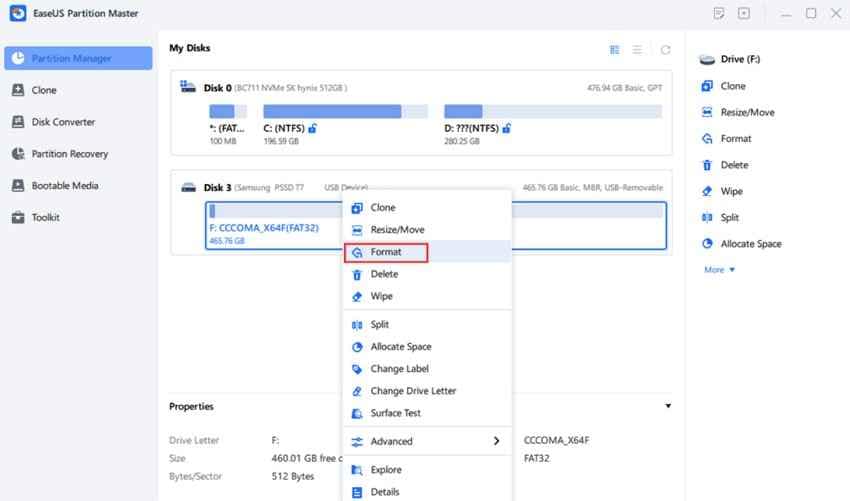
Task: Click the Split icon in right panel
Action: (707, 218)
